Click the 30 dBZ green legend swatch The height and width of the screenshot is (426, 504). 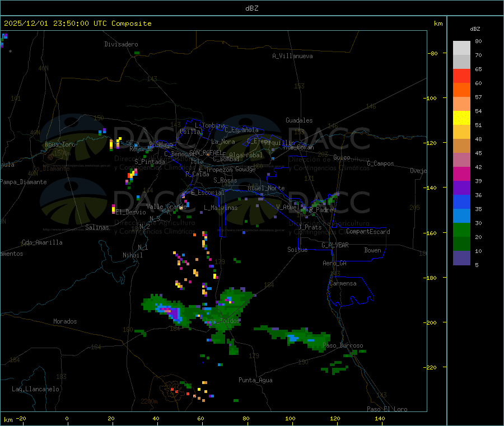tap(461, 230)
